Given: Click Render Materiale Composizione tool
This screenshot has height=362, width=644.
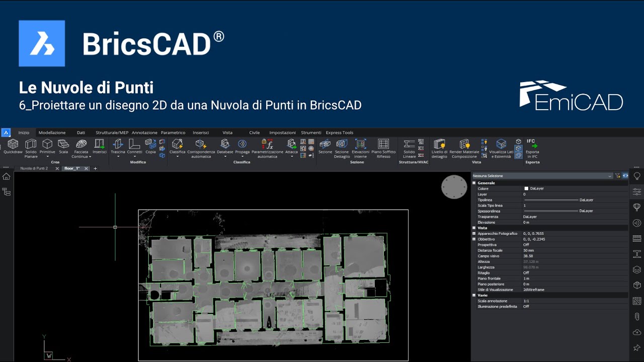Looking at the screenshot, I should [464, 149].
